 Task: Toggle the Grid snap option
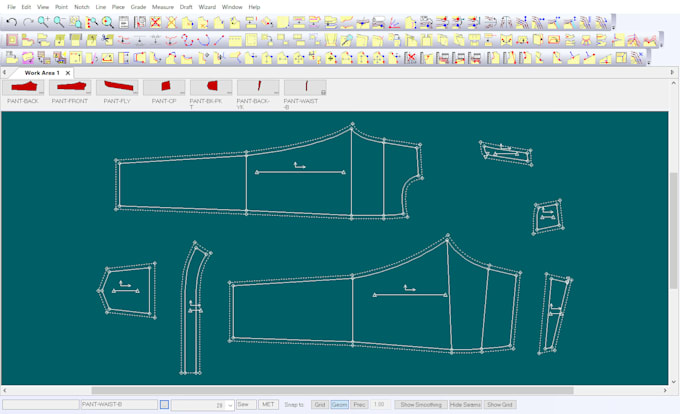point(320,404)
